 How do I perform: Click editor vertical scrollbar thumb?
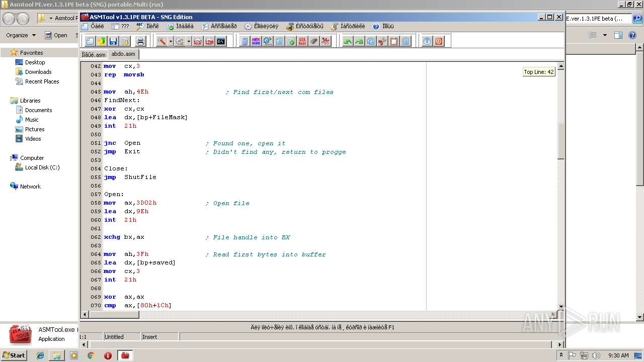(560, 140)
